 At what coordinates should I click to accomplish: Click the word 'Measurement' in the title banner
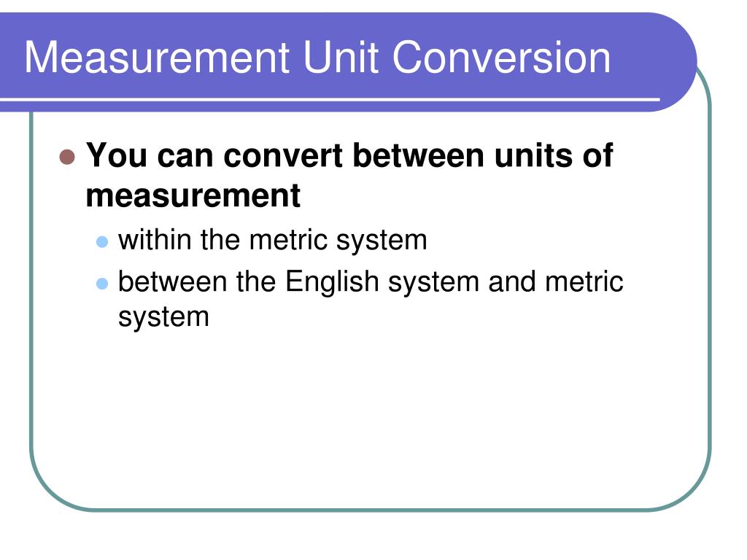(x=157, y=58)
